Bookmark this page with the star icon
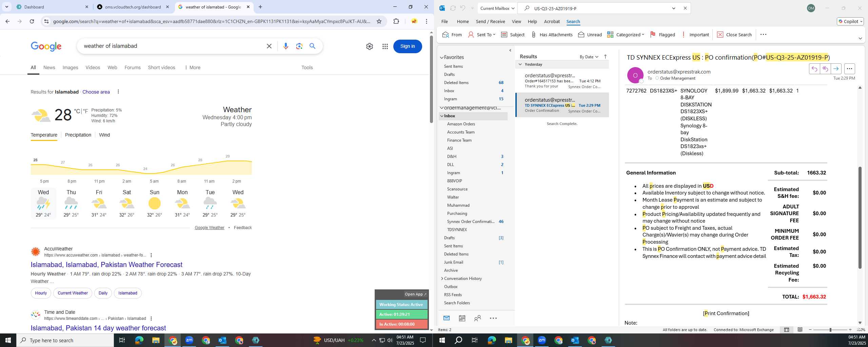Screen dimensions: 868x347 pyautogui.click(x=379, y=21)
